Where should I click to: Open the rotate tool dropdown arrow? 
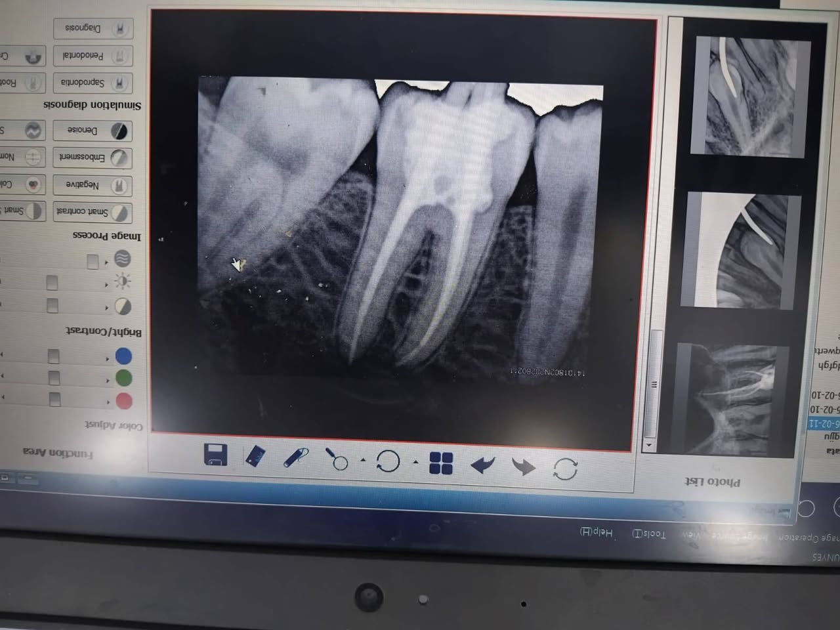pyautogui.click(x=415, y=462)
